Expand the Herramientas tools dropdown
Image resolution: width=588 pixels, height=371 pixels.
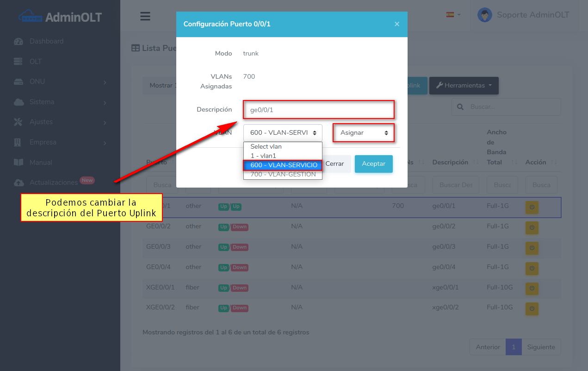point(464,86)
